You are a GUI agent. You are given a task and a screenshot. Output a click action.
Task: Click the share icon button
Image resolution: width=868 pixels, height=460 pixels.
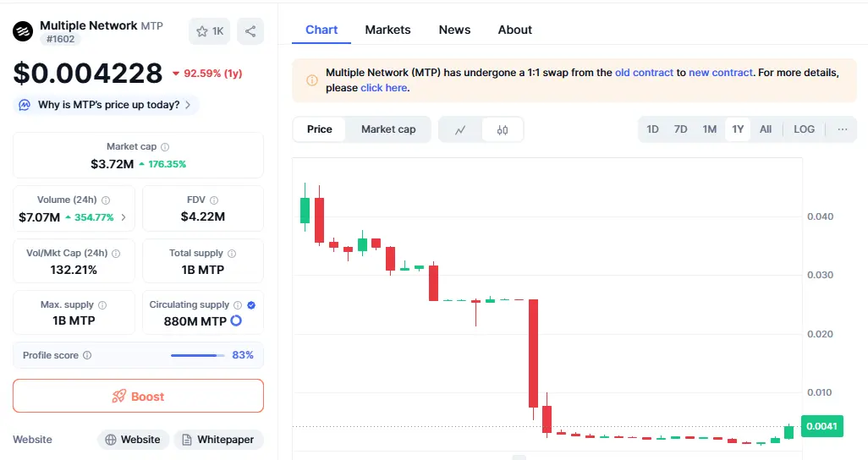pos(250,31)
